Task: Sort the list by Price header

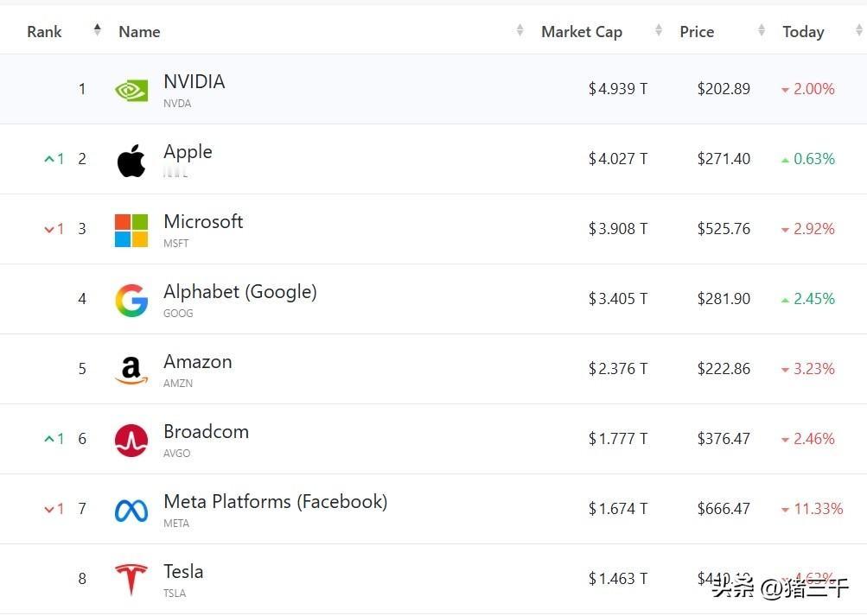Action: tap(697, 32)
